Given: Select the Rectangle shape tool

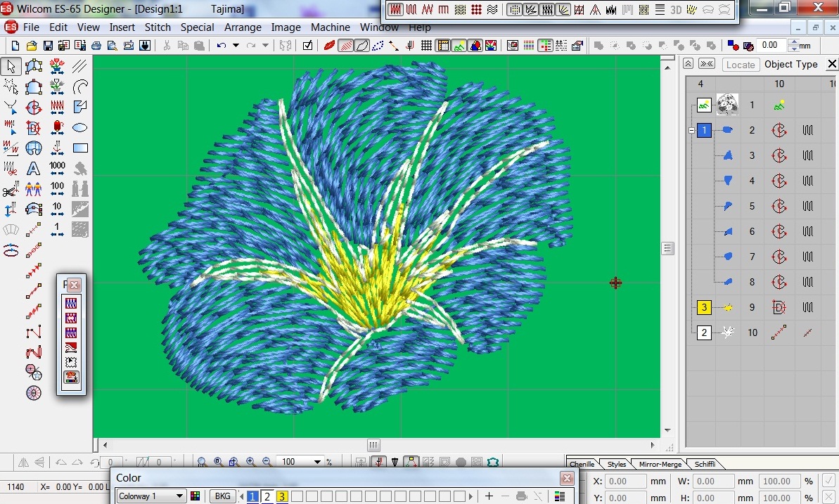Looking at the screenshot, I should coord(80,148).
